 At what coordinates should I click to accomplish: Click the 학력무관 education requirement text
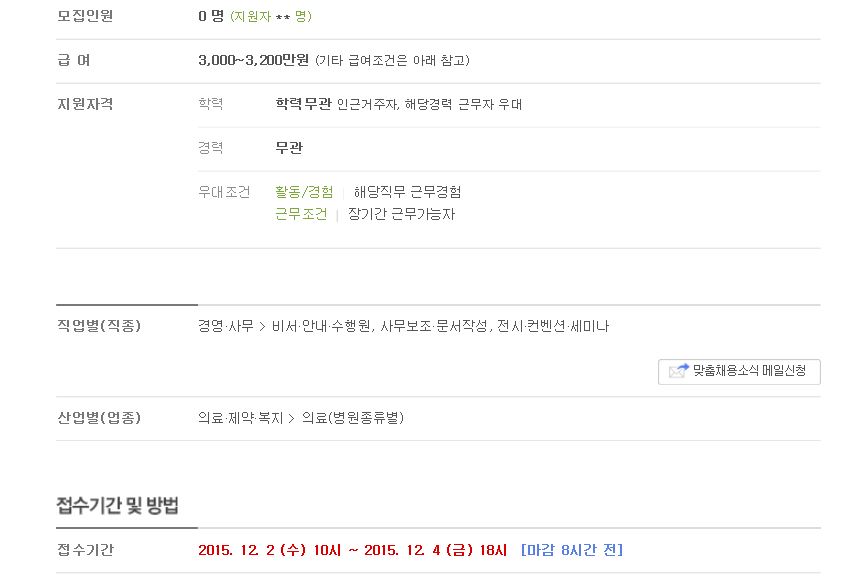tap(303, 104)
